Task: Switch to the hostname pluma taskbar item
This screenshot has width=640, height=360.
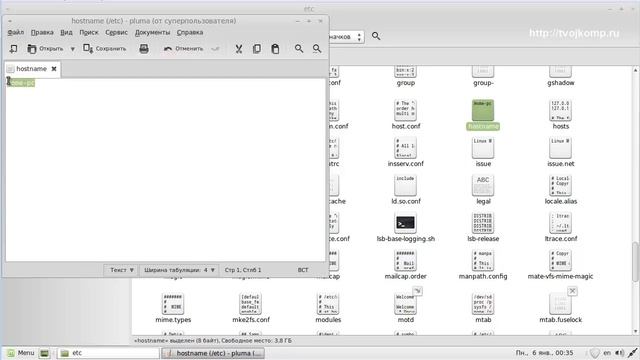Action: coord(213,353)
